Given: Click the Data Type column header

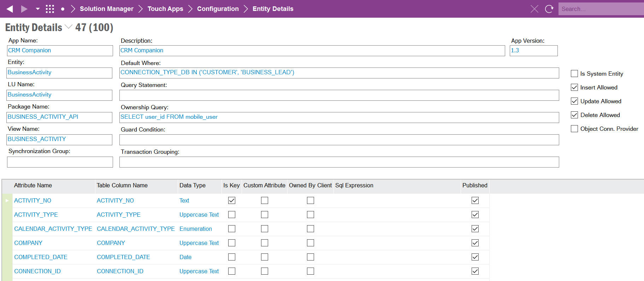Looking at the screenshot, I should (192, 186).
